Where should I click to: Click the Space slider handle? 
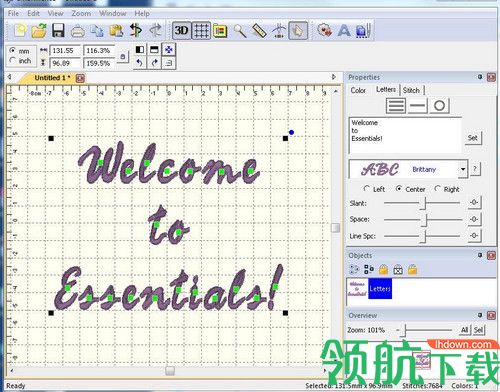pyautogui.click(x=424, y=220)
